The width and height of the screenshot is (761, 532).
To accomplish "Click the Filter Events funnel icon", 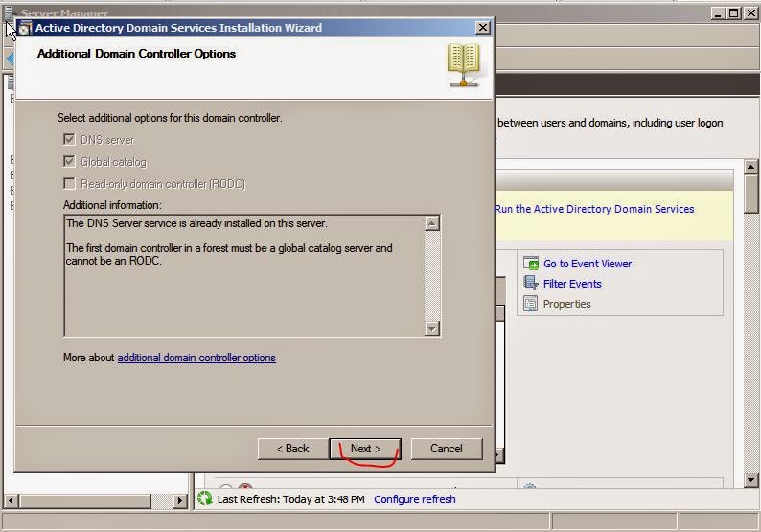I will (x=531, y=283).
